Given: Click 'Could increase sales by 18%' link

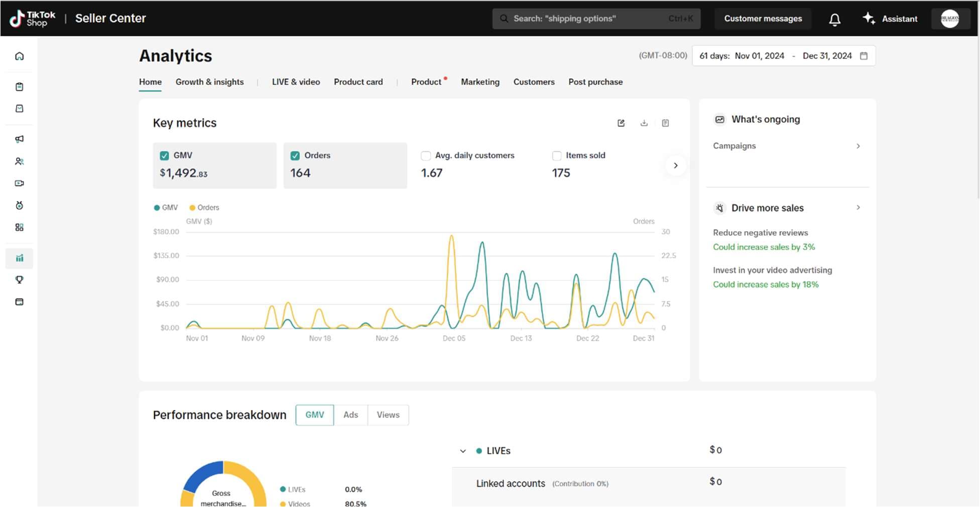Looking at the screenshot, I should coord(766,284).
